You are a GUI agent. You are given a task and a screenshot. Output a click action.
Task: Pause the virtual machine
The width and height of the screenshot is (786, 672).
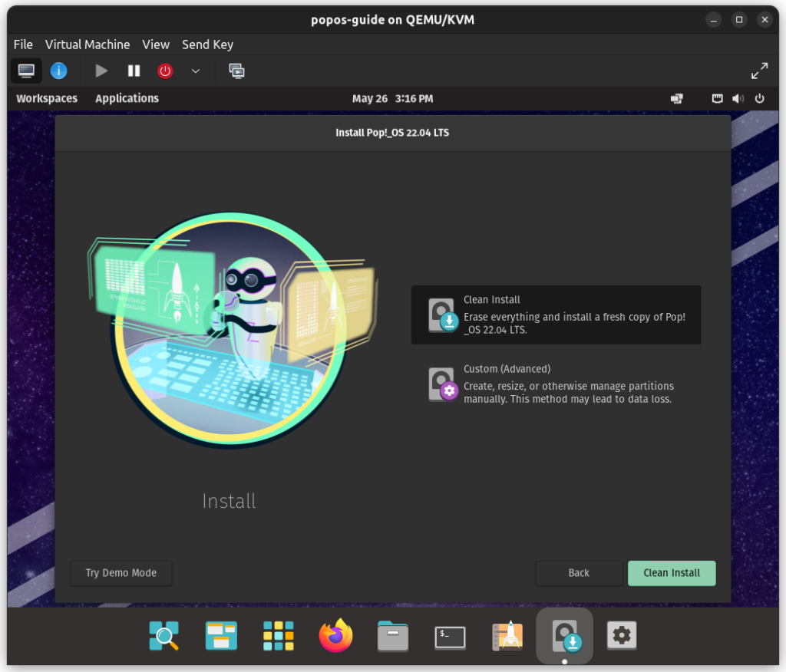(x=134, y=71)
